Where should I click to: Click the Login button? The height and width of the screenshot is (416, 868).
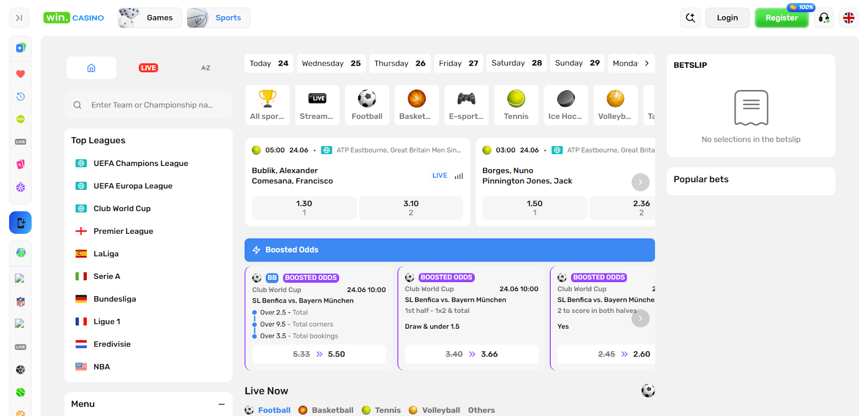pos(727,18)
